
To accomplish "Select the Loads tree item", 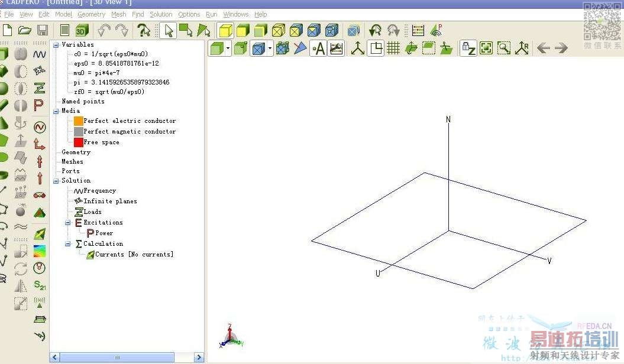I will [92, 212].
